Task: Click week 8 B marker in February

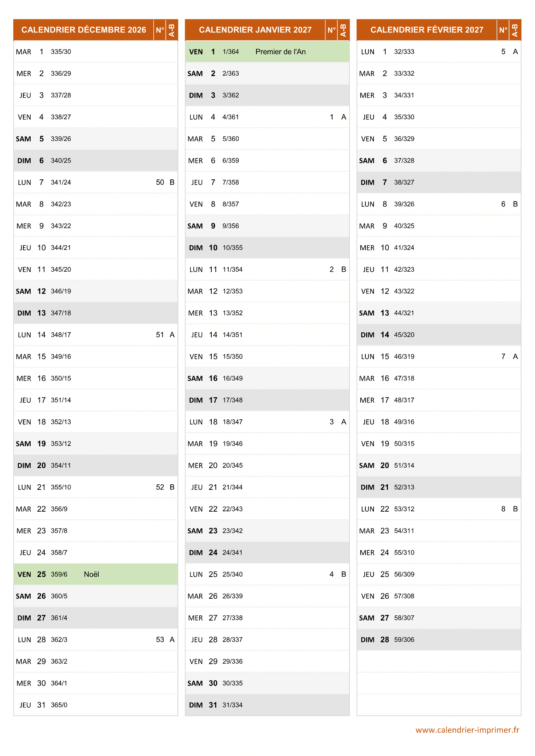Action: pos(515,509)
